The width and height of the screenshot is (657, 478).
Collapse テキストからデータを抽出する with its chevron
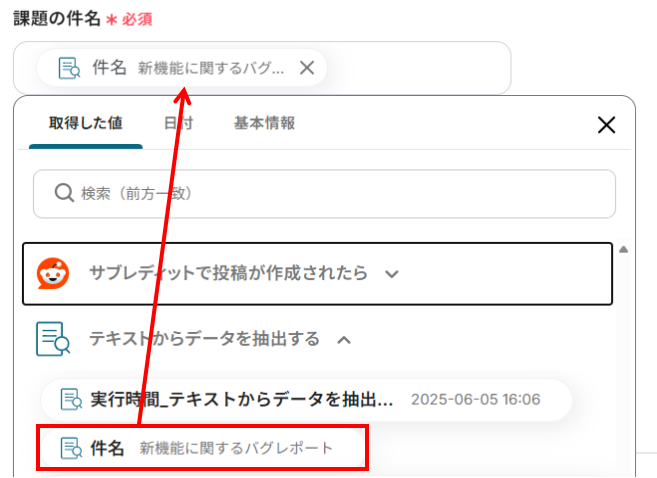click(344, 340)
